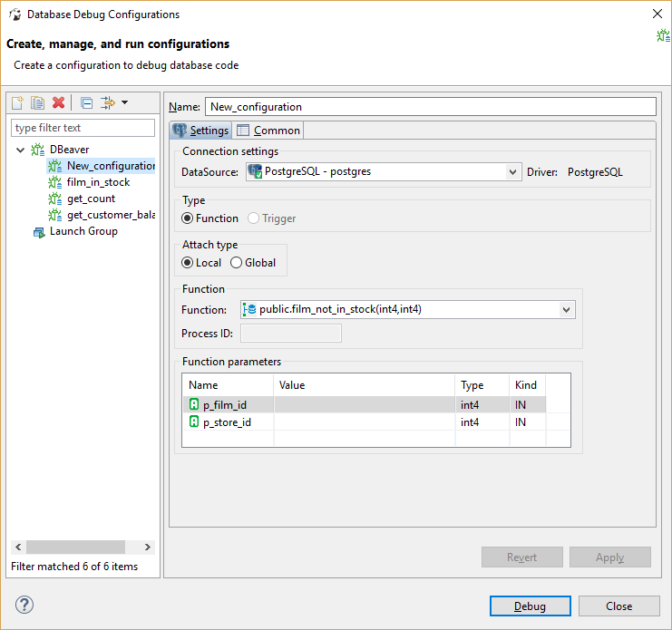This screenshot has height=630, width=672.
Task: Click the Launch Group icon
Action: pos(39,232)
